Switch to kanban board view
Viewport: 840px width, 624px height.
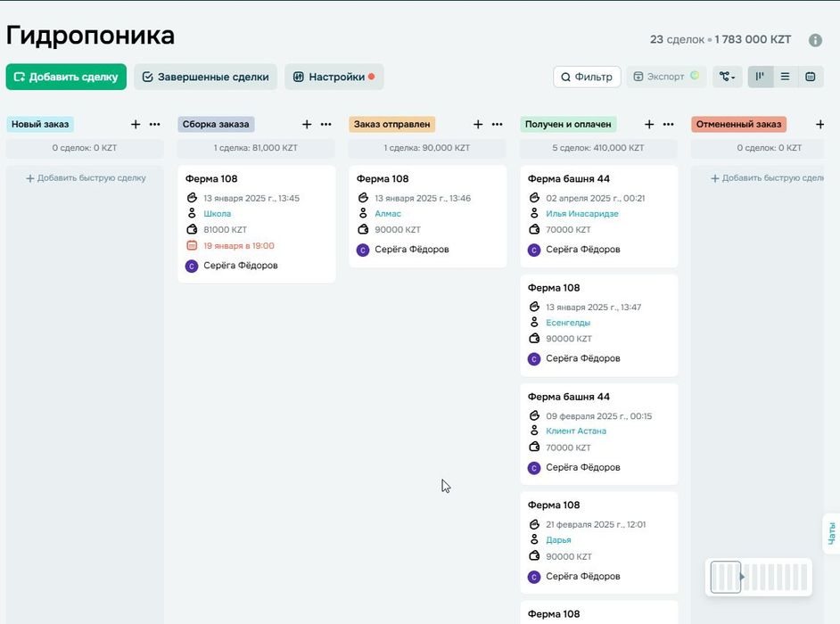click(760, 77)
